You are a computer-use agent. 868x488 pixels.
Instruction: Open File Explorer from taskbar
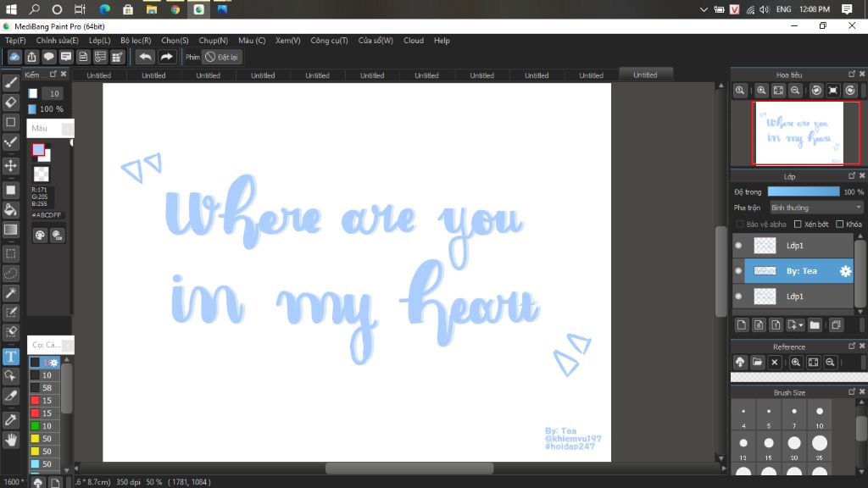(x=151, y=9)
